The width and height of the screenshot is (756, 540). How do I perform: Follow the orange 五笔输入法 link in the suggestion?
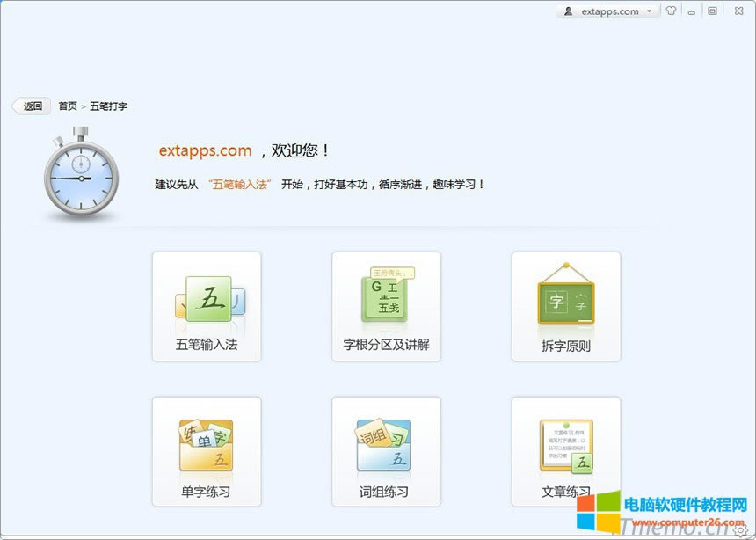pos(239,185)
